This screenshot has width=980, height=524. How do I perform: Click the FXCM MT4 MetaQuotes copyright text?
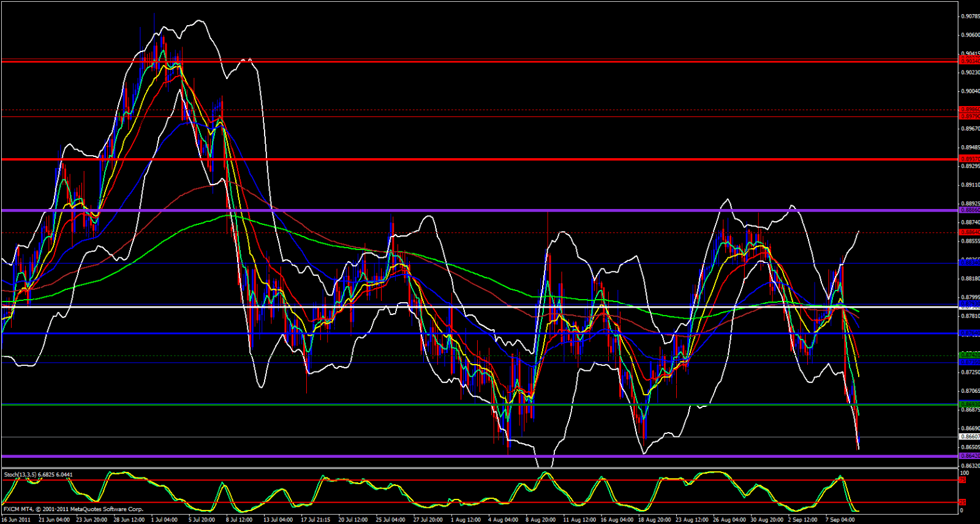tap(73, 509)
